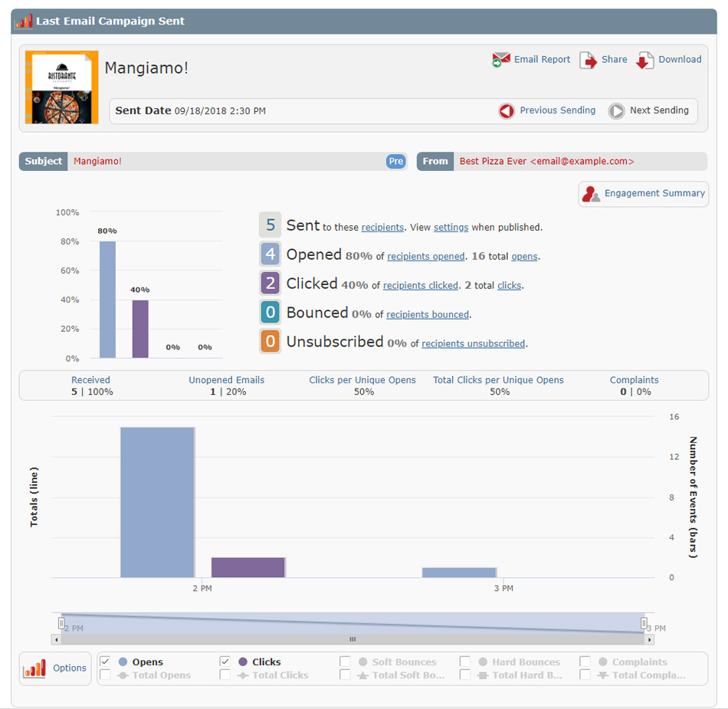Open the Email Report link
Image resolution: width=728 pixels, height=709 pixels.
(x=542, y=60)
